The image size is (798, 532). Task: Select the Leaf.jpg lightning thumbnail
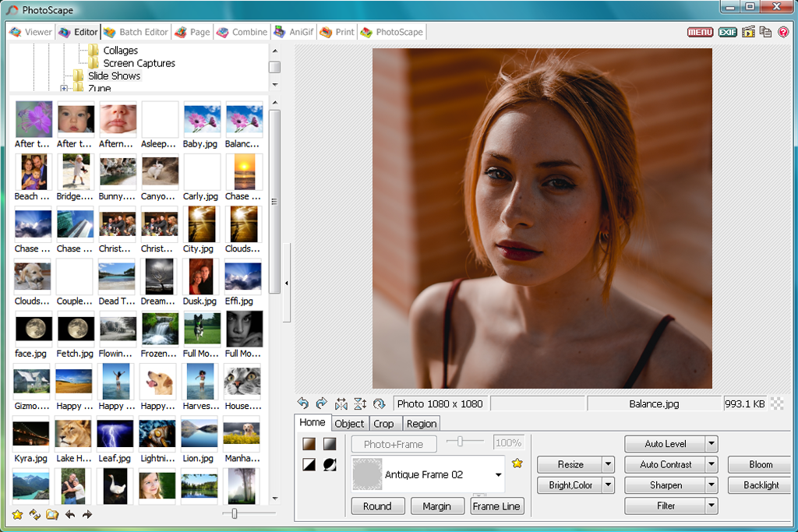[115, 433]
